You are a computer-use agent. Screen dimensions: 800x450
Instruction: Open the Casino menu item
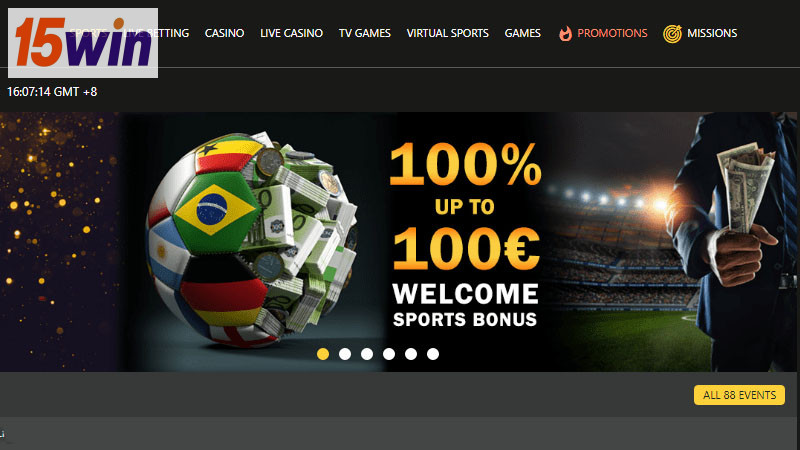(x=224, y=33)
